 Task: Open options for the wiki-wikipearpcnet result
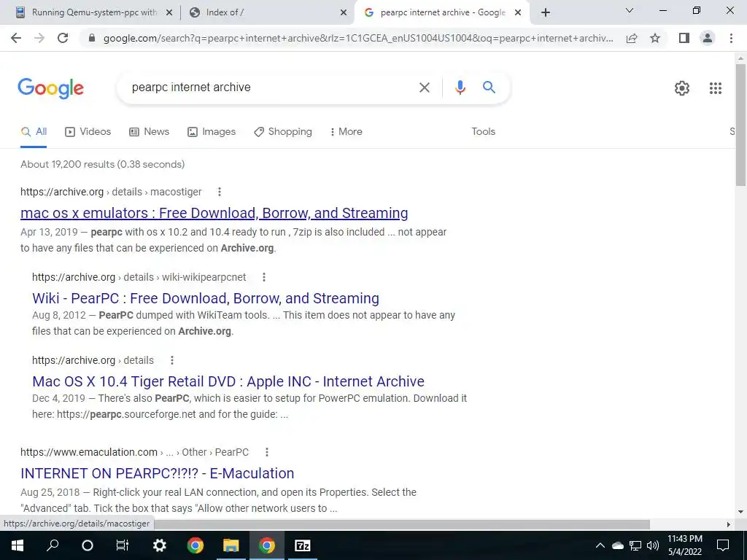(x=264, y=277)
